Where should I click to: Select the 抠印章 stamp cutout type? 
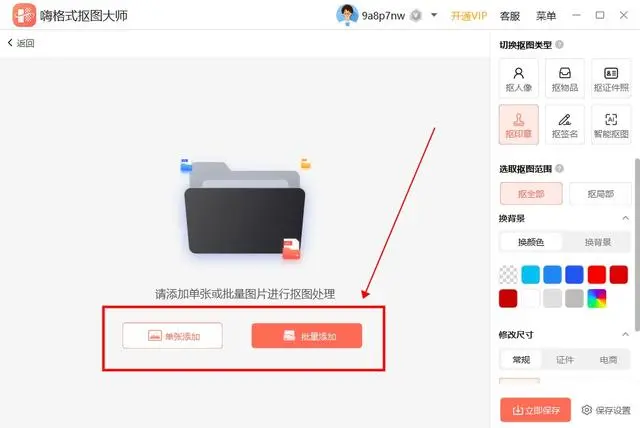tap(518, 125)
